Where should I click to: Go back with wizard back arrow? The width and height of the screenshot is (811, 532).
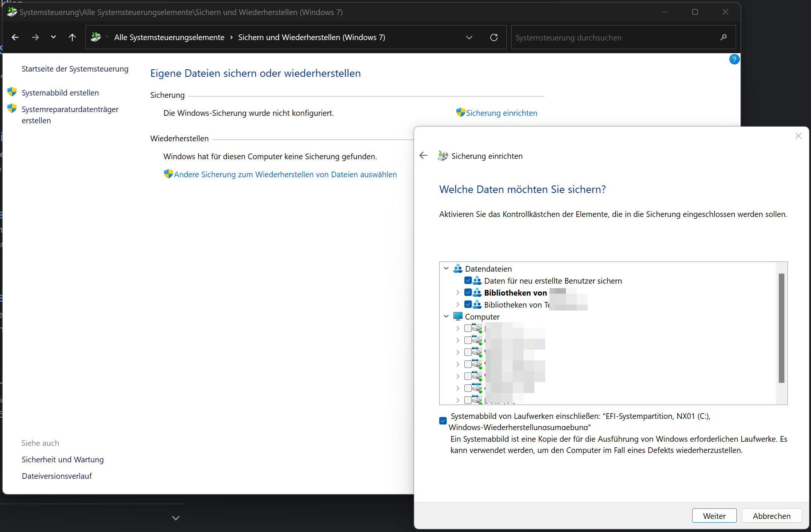coord(423,155)
